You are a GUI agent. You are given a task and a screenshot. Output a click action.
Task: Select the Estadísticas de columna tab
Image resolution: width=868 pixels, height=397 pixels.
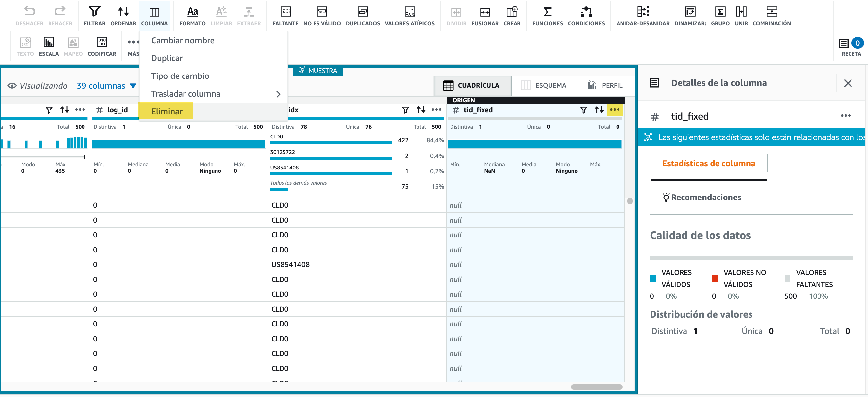click(x=708, y=164)
